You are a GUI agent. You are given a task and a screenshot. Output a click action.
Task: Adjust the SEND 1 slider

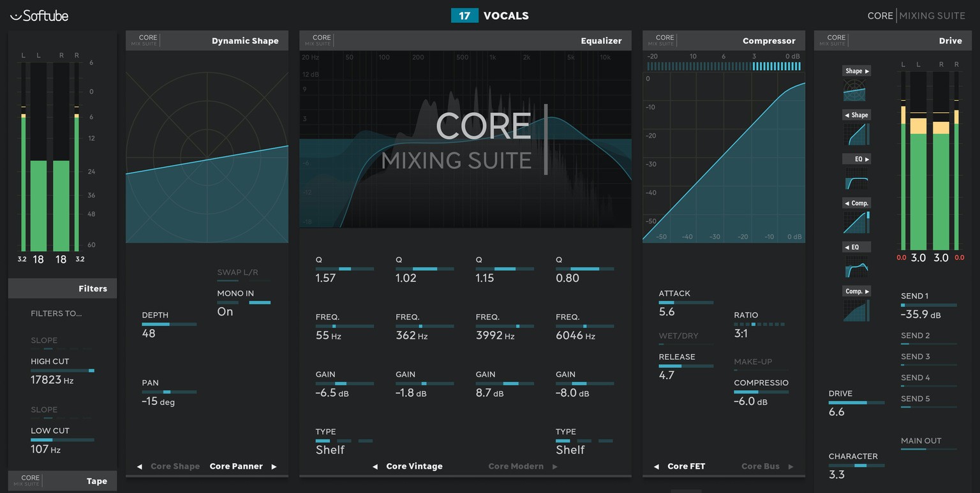929,305
